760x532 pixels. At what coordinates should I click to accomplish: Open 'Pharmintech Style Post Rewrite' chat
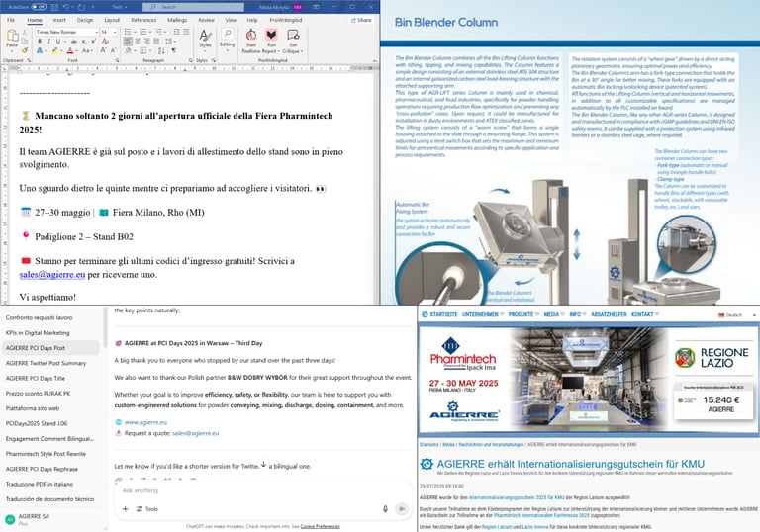(x=46, y=454)
